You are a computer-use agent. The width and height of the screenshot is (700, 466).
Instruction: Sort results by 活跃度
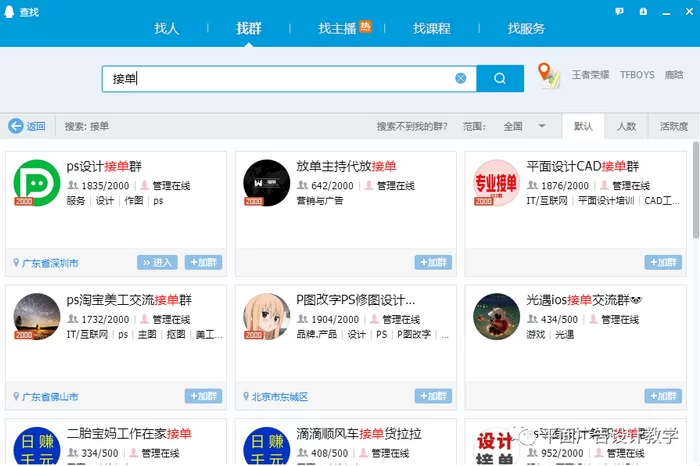[x=673, y=127]
